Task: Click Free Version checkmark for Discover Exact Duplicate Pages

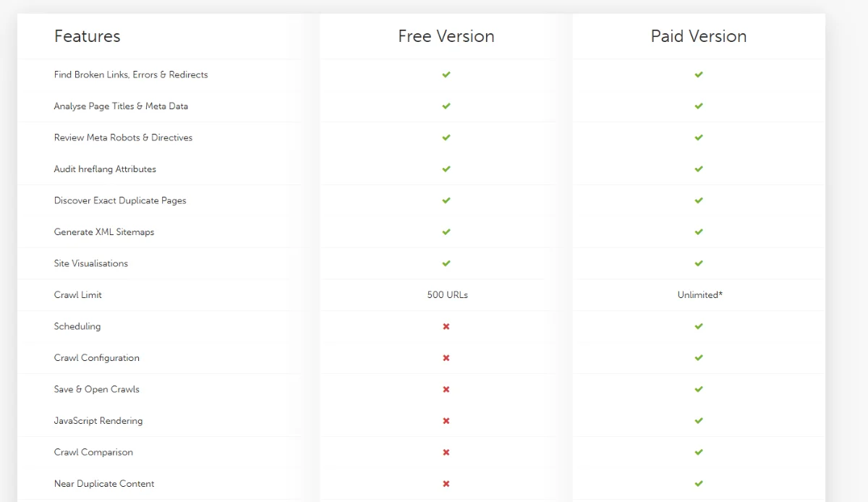Action: coord(446,200)
